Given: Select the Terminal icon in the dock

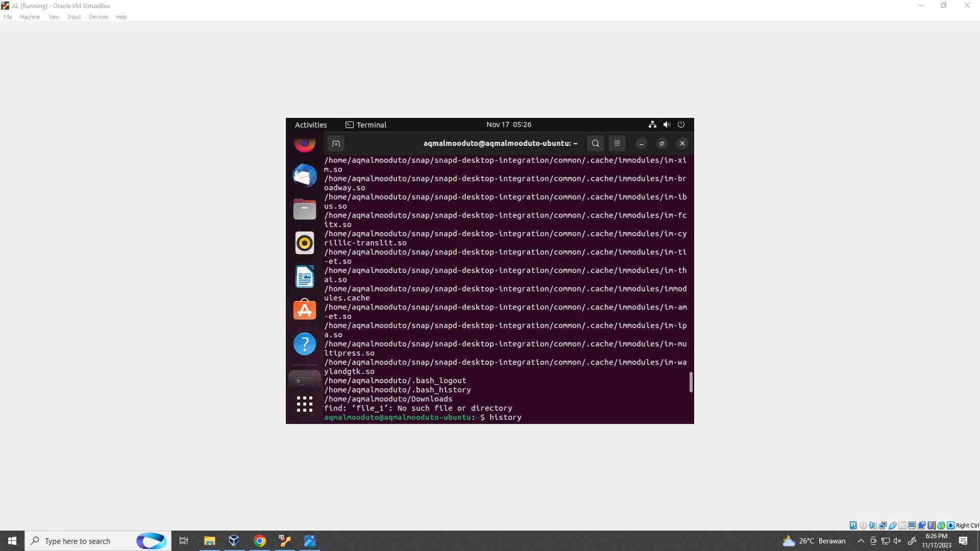Looking at the screenshot, I should (x=305, y=381).
